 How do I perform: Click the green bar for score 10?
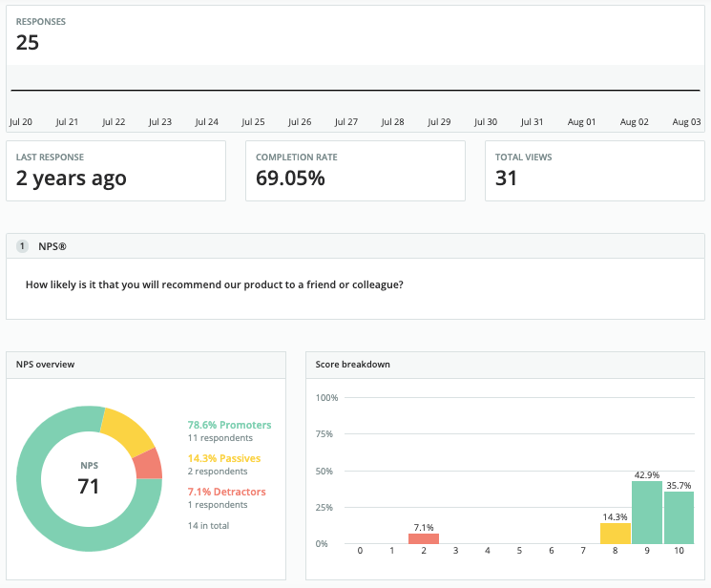click(679, 517)
